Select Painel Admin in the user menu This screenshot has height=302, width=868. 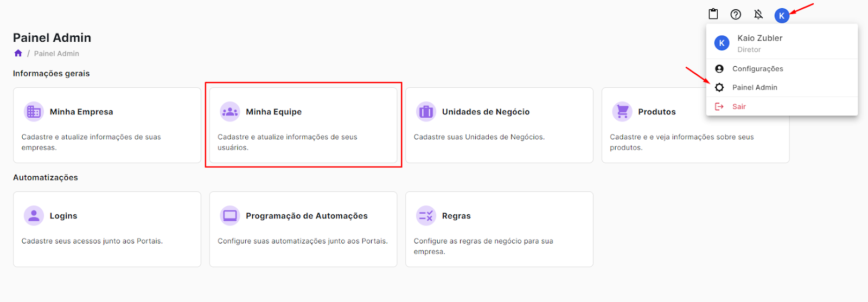click(754, 87)
